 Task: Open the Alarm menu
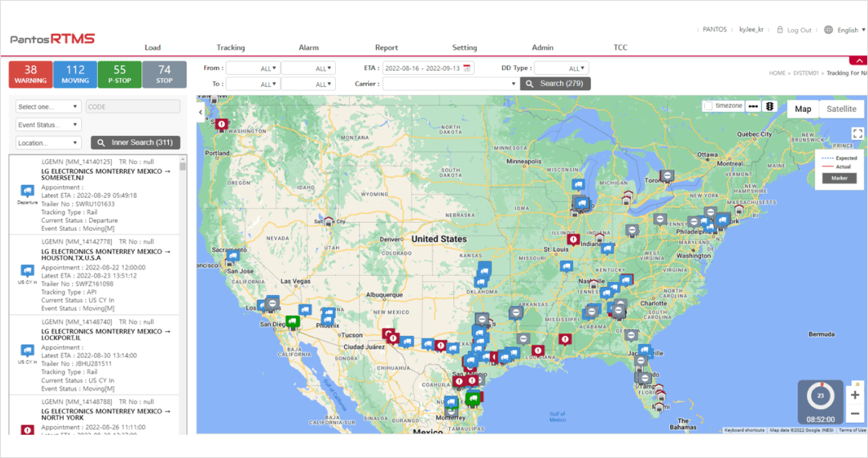pyautogui.click(x=309, y=47)
